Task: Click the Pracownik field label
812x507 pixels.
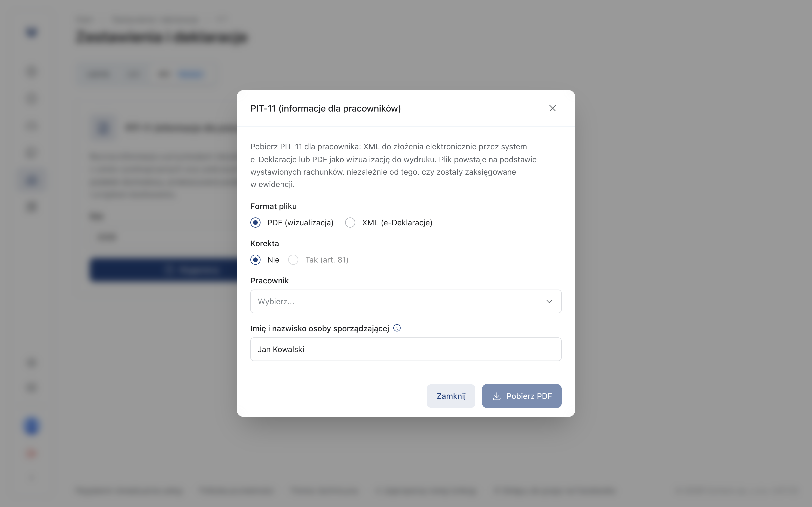Action: pos(269,281)
